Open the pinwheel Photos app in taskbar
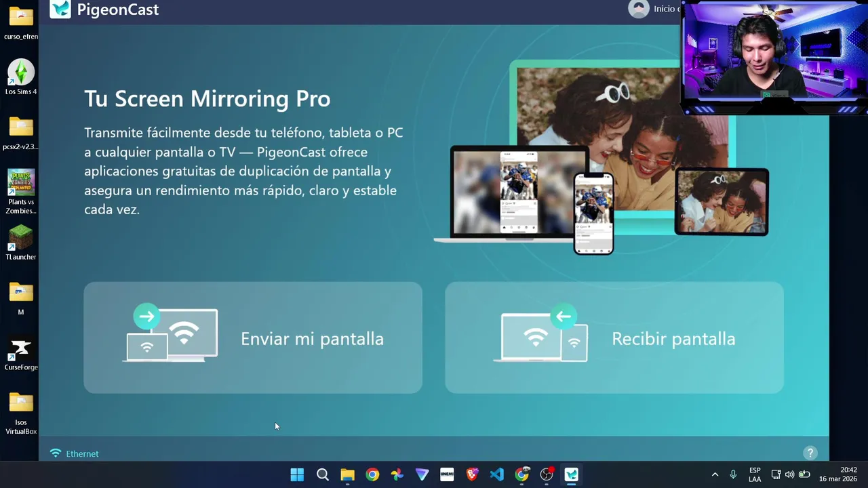Image resolution: width=868 pixels, height=488 pixels. coord(397,474)
